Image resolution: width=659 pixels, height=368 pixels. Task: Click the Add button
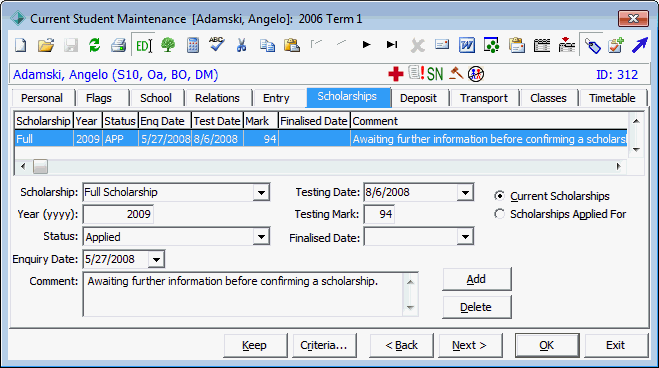pos(476,279)
